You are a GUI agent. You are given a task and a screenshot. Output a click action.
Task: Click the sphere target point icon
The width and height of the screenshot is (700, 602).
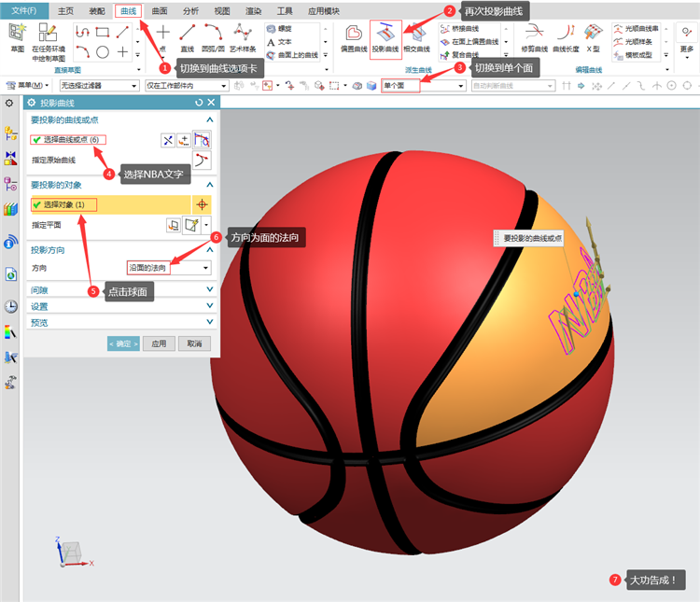[x=202, y=204]
